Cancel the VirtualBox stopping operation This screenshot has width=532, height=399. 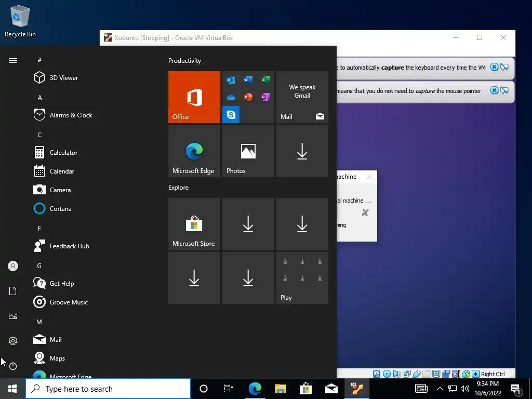click(365, 212)
